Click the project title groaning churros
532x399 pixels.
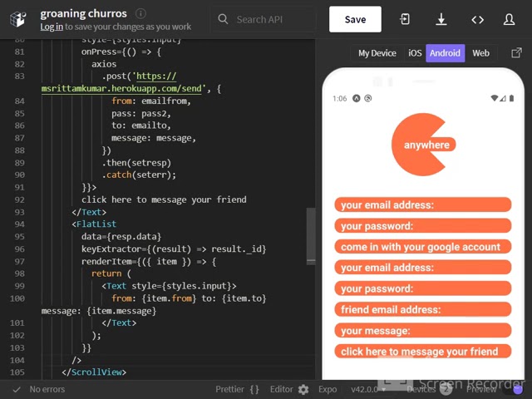83,13
